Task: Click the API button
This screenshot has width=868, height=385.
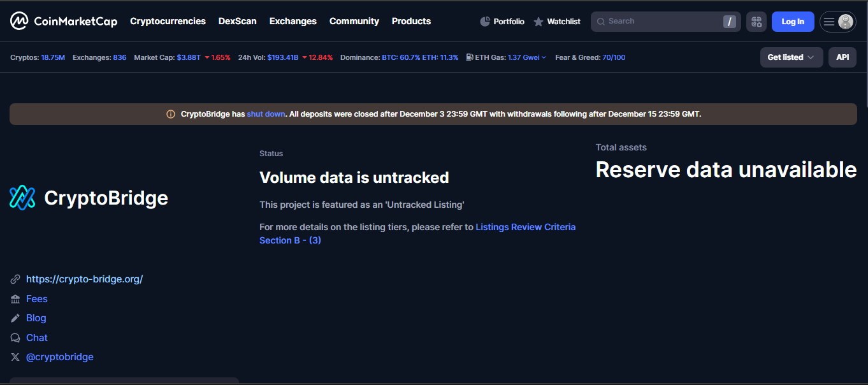Action: pyautogui.click(x=843, y=57)
